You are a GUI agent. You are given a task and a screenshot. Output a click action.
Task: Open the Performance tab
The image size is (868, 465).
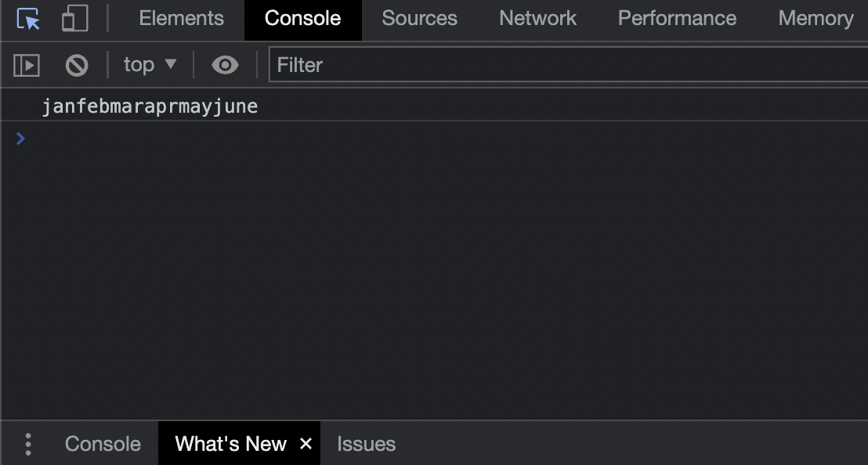677,18
